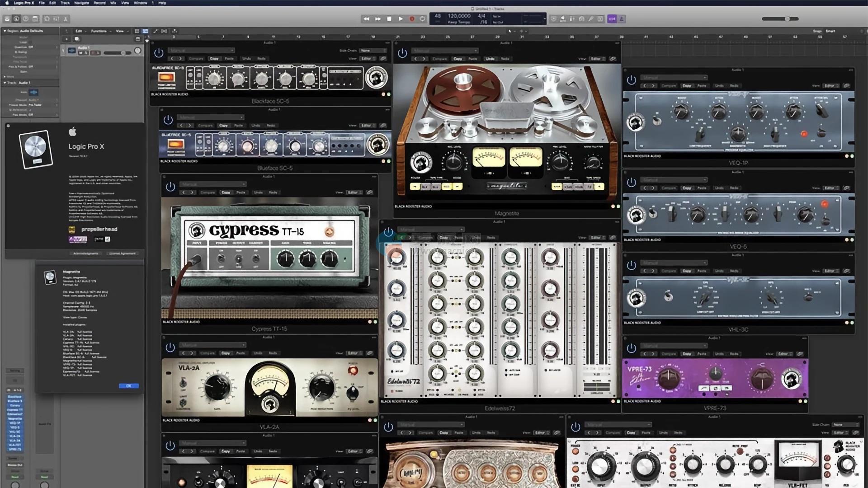Click the Stop transport button
This screenshot has width=868, height=488.
[389, 19]
